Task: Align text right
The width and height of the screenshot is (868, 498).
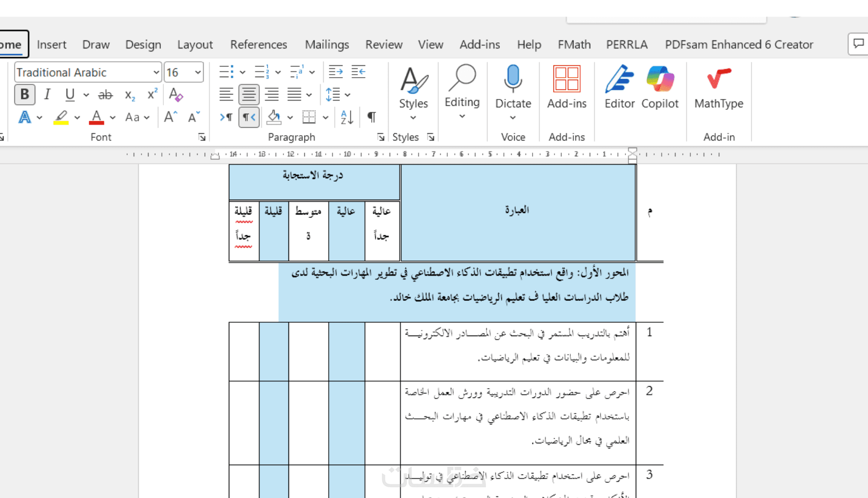Action: pos(272,94)
